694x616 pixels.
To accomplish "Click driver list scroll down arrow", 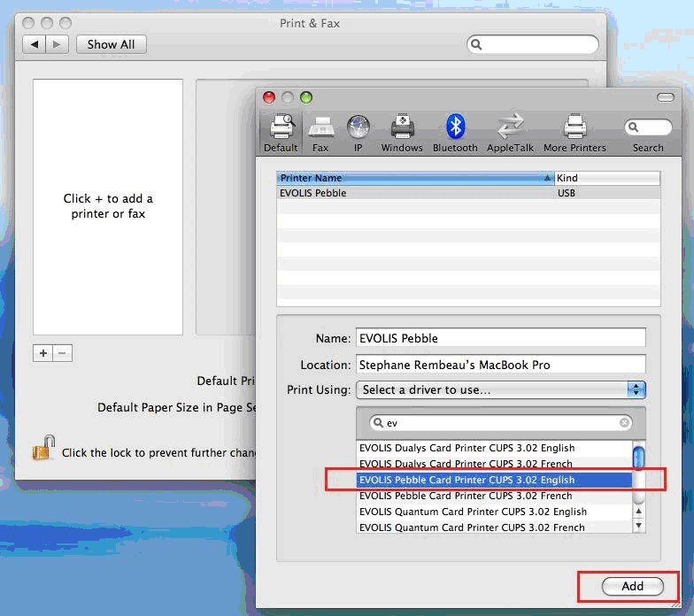I will pyautogui.click(x=639, y=526).
